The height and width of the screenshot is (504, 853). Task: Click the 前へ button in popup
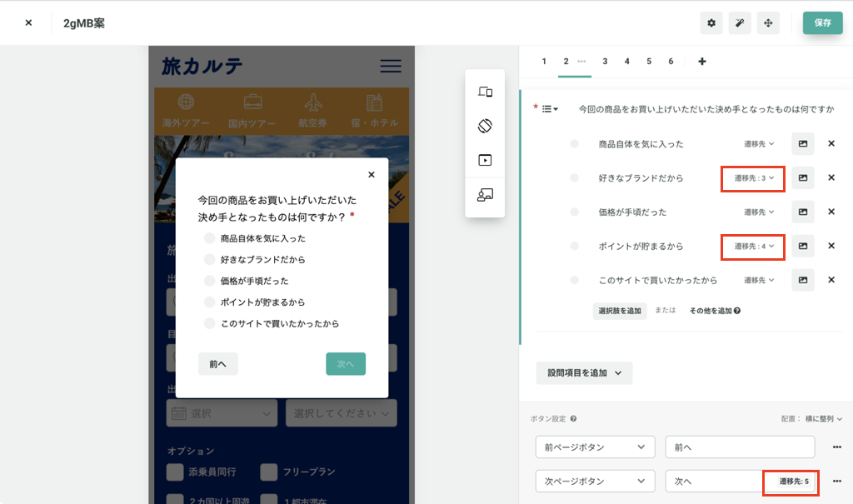(x=217, y=363)
